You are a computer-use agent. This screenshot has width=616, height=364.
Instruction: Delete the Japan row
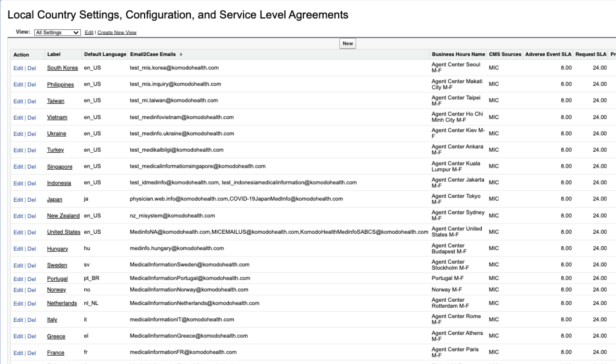pyautogui.click(x=32, y=199)
